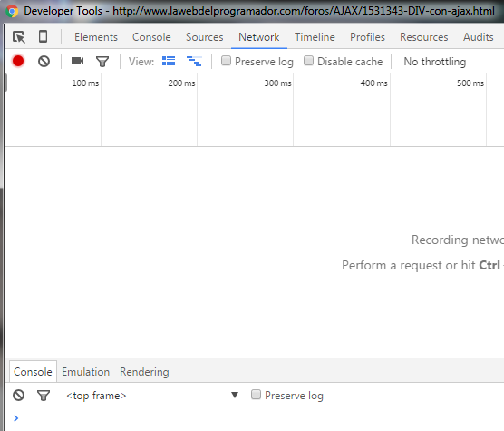Switch to the Sources tab

pos(205,37)
